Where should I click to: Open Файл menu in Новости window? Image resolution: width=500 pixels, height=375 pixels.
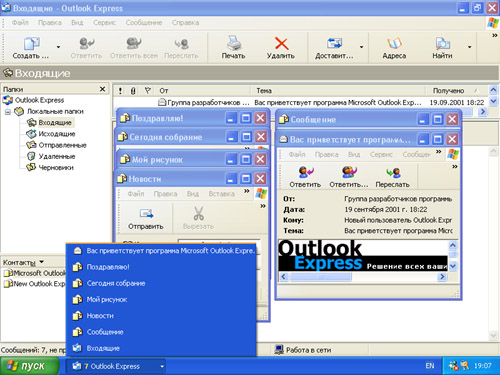tap(136, 194)
